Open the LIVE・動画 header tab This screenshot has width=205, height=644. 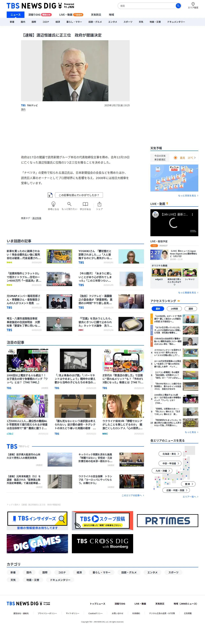[x=71, y=15]
